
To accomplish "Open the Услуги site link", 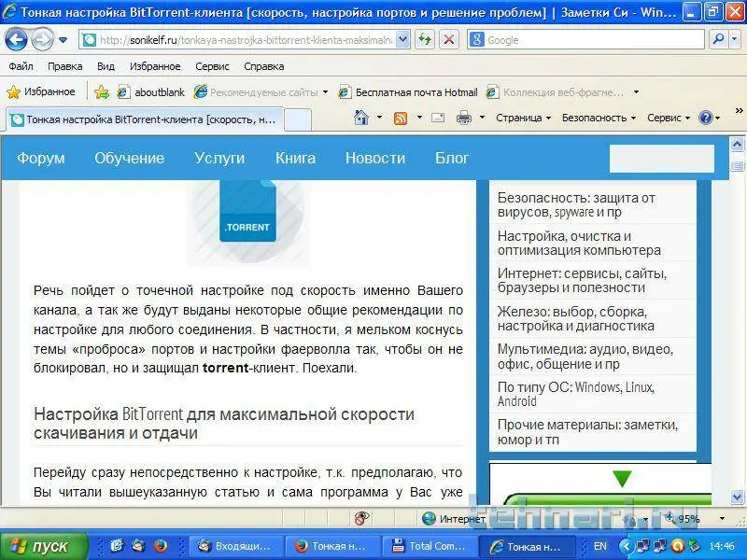I will pos(219,158).
